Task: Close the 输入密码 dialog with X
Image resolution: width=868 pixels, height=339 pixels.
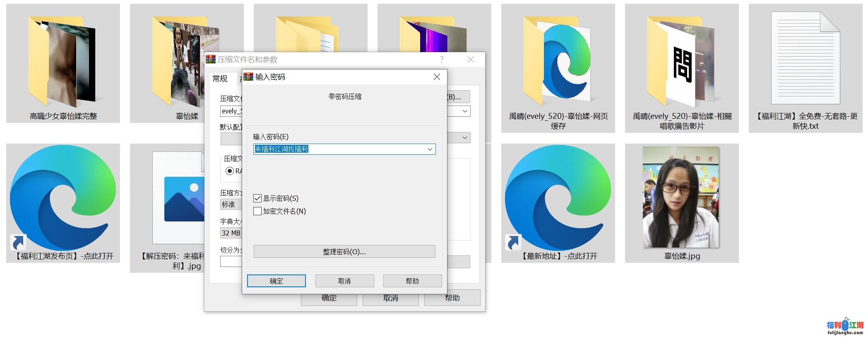Action: (x=437, y=77)
